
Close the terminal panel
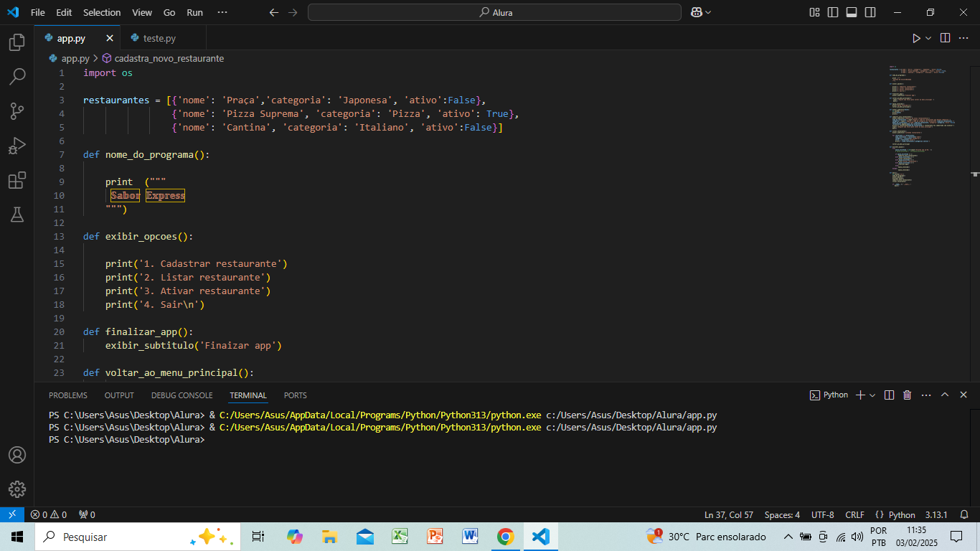pyautogui.click(x=963, y=395)
